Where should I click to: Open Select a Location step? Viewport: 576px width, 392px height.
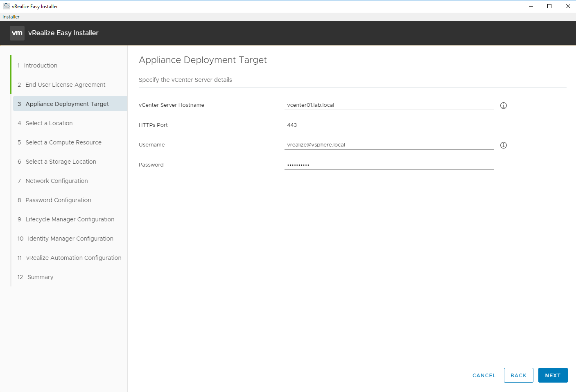[70, 123]
